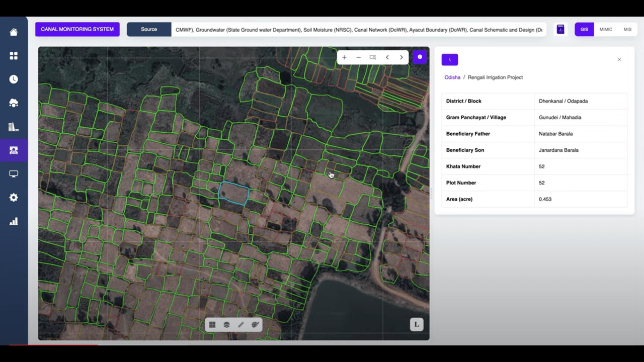This screenshot has height=362, width=644.
Task: Click the basemap grid icon in the bottom toolbar
Action: pyautogui.click(x=212, y=325)
